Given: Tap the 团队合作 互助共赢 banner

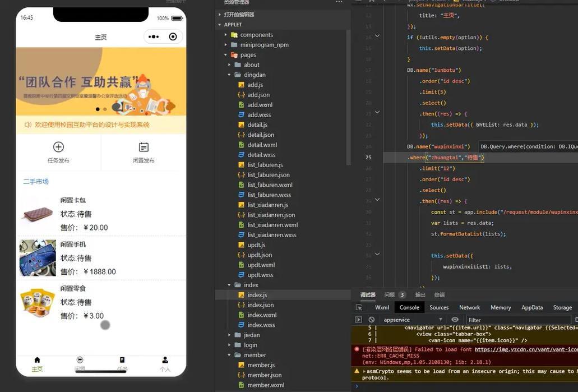Looking at the screenshot, I should click(101, 81).
